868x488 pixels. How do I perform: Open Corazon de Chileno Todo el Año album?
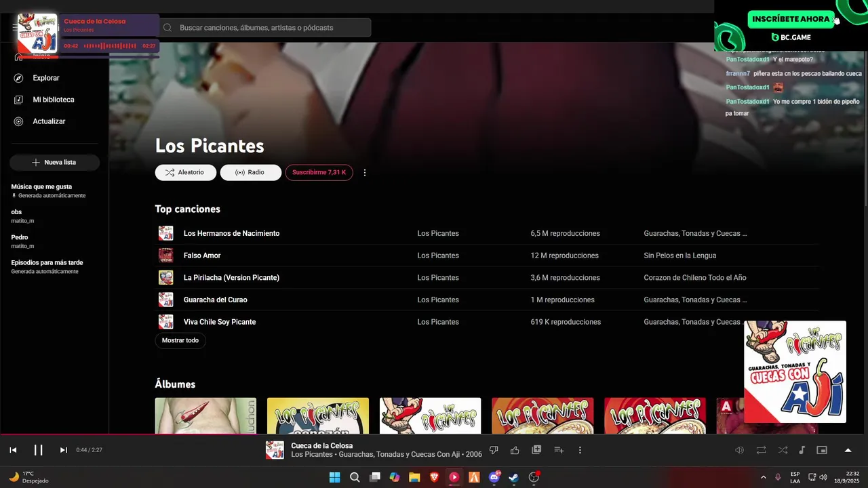tap(695, 278)
